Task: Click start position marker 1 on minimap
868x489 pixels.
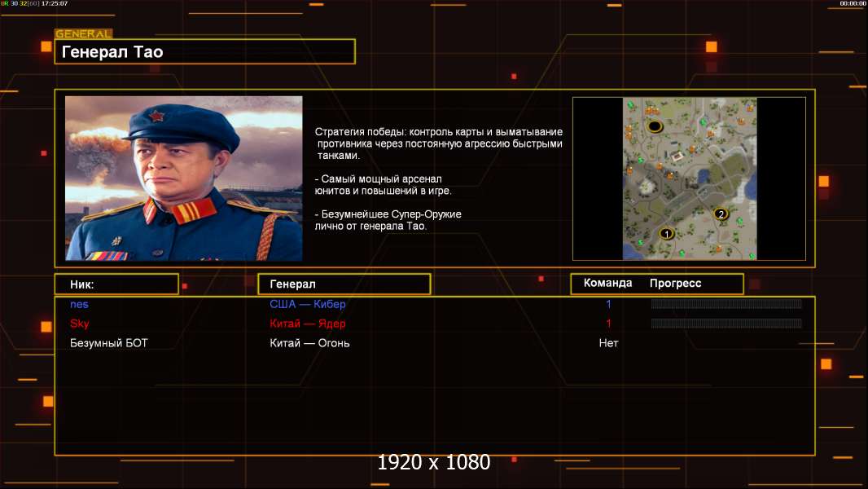Action: coord(667,233)
